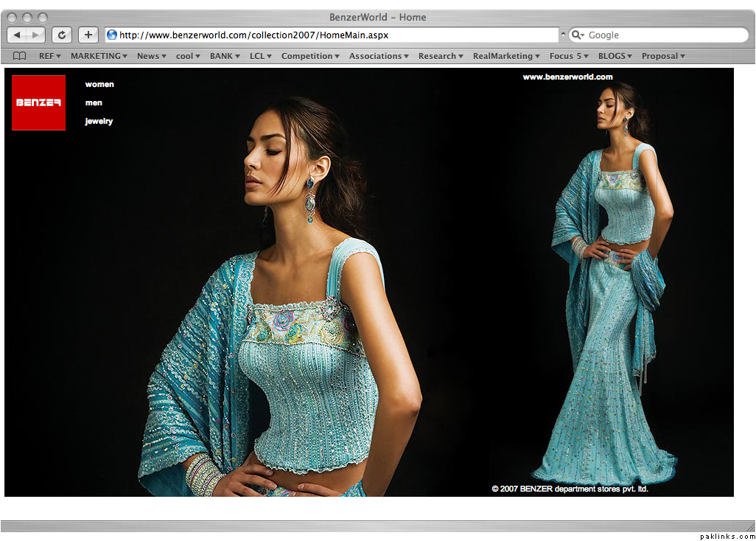Select the men menu item
The width and height of the screenshot is (756, 541).
pos(94,102)
